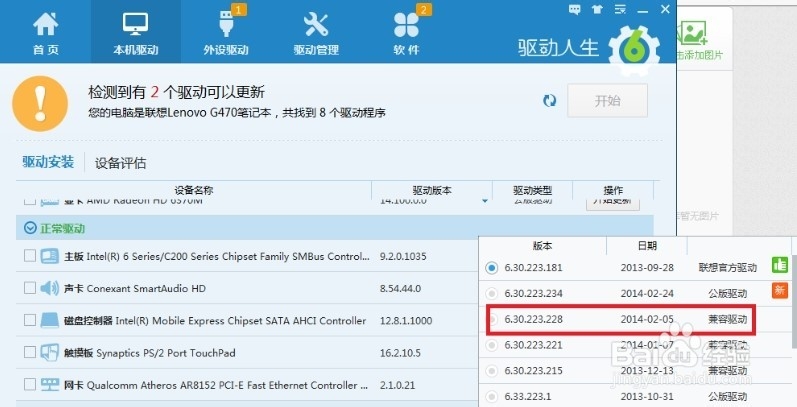Image resolution: width=797 pixels, height=407 pixels.
Task: Check the 声卡 Conexant SmartAudio checkbox
Action: click(x=30, y=288)
